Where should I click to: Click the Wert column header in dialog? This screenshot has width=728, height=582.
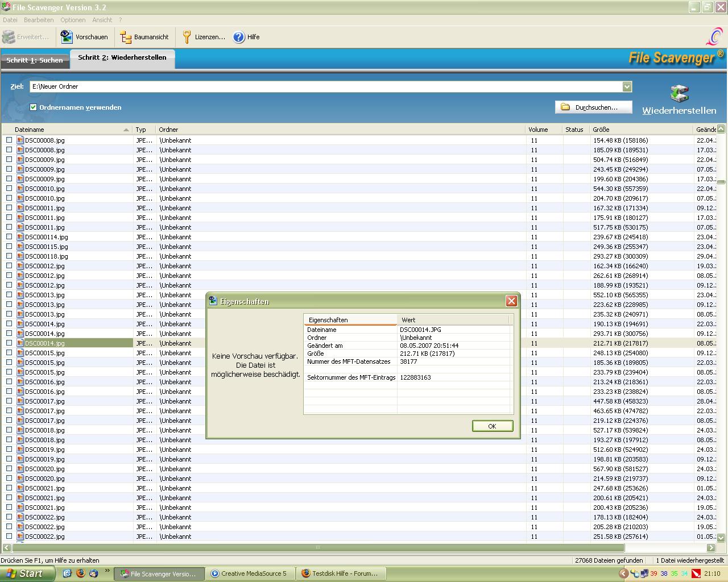click(453, 320)
